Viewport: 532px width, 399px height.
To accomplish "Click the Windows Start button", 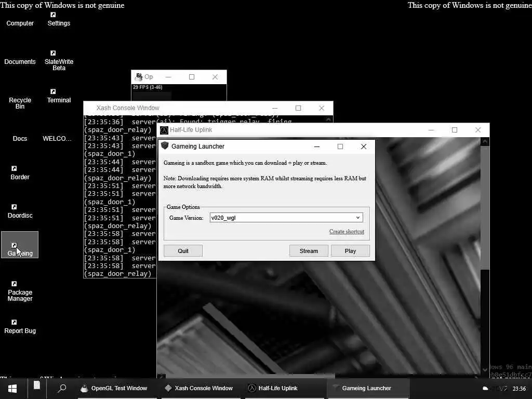I will pos(12,389).
